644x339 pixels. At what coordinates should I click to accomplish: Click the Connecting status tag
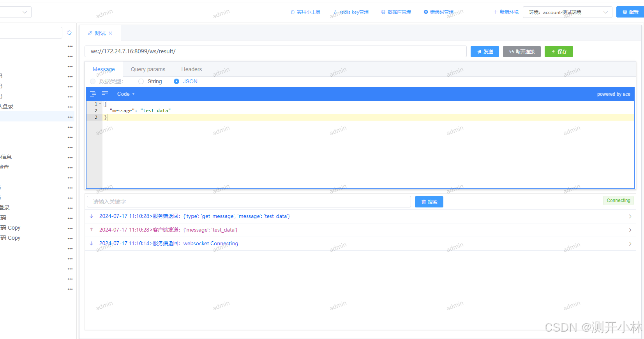(x=618, y=200)
